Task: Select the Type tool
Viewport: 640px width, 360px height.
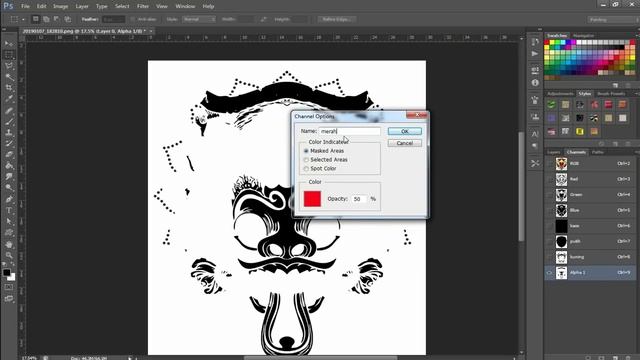Action: [x=9, y=211]
